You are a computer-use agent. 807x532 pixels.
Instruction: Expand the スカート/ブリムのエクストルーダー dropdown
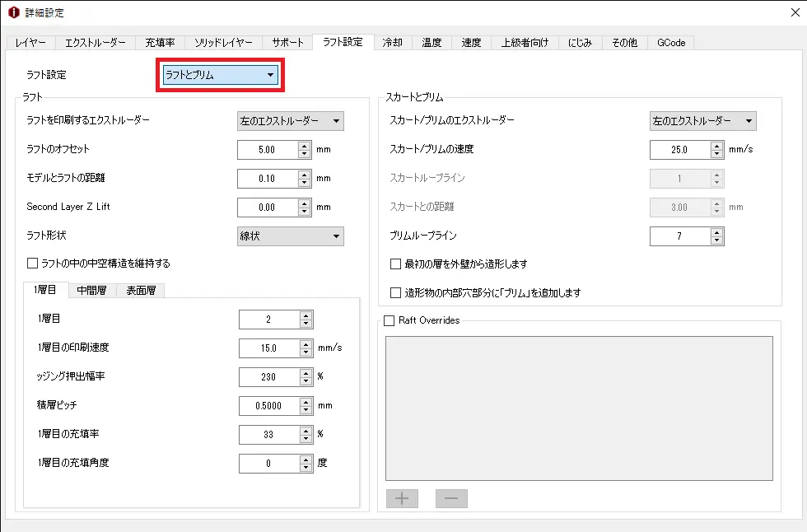[x=702, y=121]
